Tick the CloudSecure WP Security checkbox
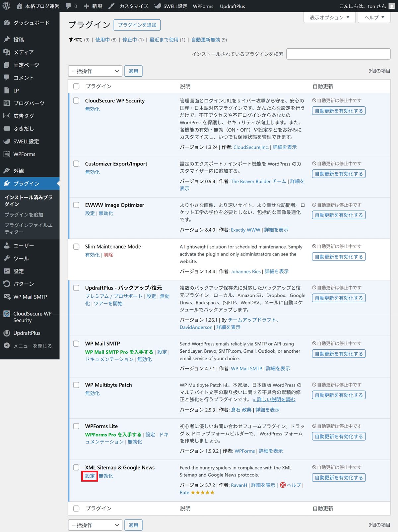The image size is (398, 532). [76, 101]
